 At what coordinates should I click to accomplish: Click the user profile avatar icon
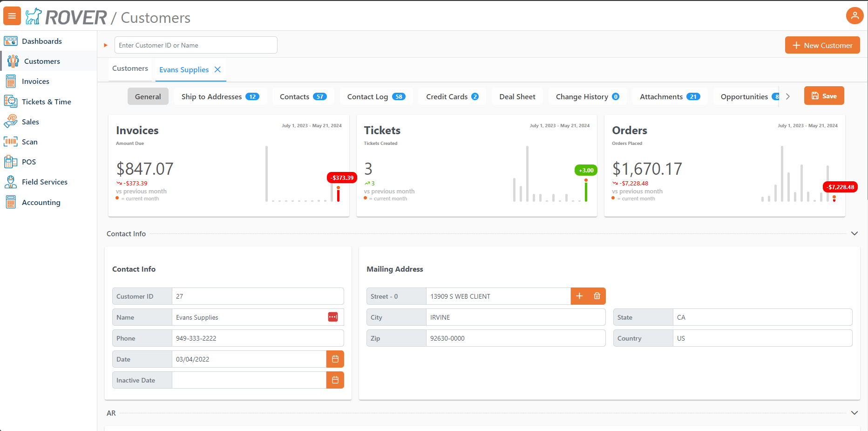854,16
